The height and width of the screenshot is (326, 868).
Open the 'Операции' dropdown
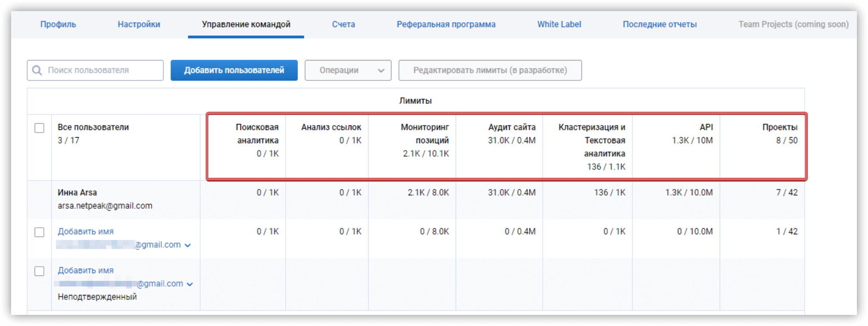point(348,71)
